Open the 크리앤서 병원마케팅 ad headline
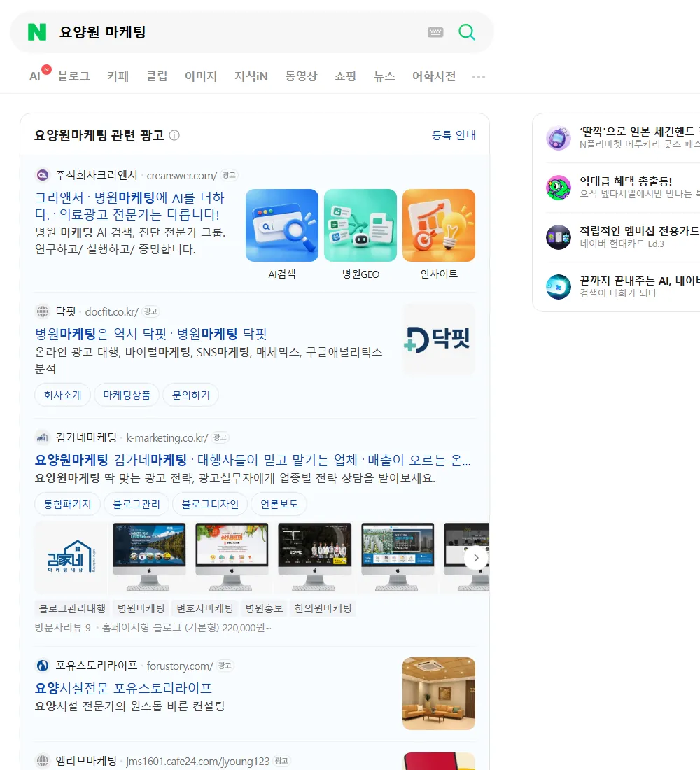700x770 pixels. (129, 206)
